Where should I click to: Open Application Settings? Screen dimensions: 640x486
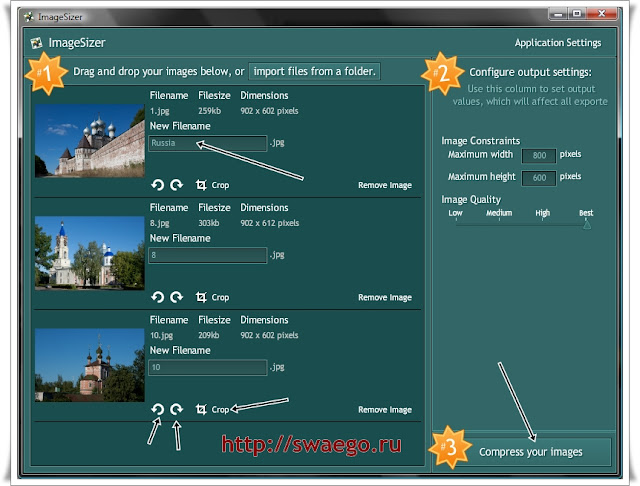click(558, 43)
